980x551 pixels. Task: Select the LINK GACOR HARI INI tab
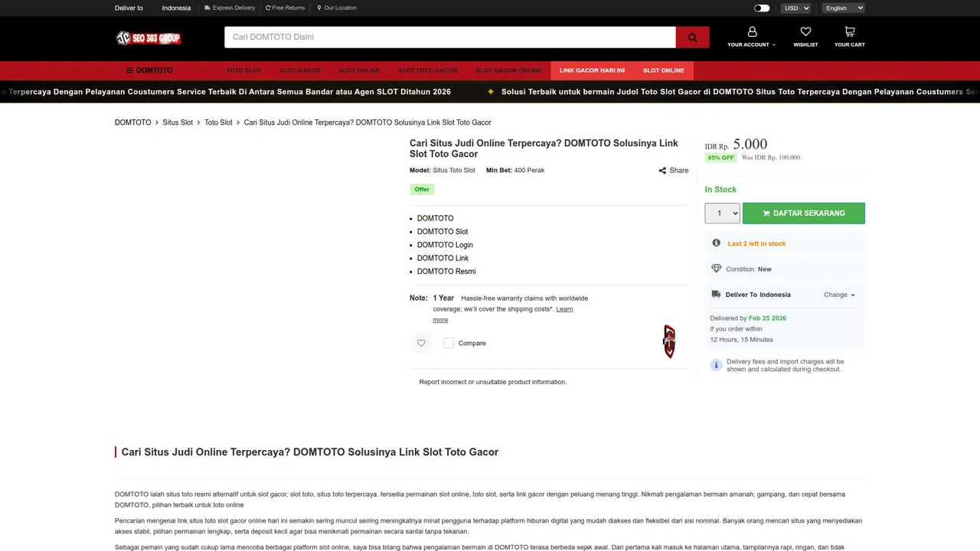(x=592, y=70)
